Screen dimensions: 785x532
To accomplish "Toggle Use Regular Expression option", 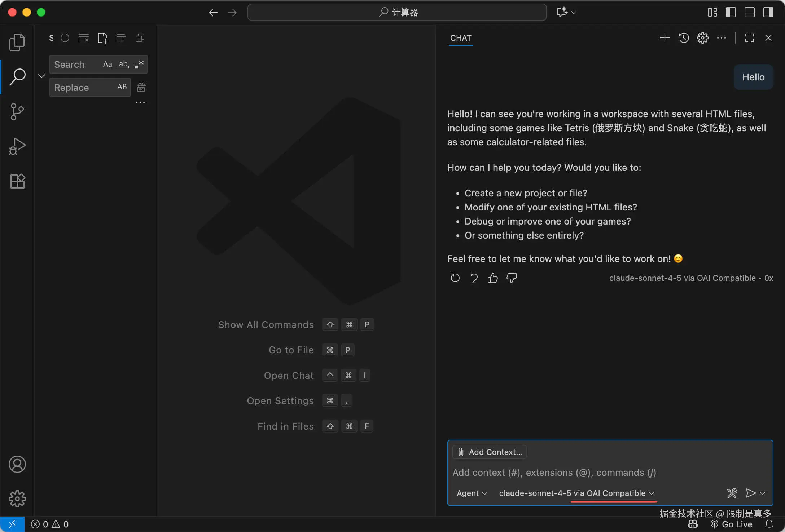I will point(139,65).
